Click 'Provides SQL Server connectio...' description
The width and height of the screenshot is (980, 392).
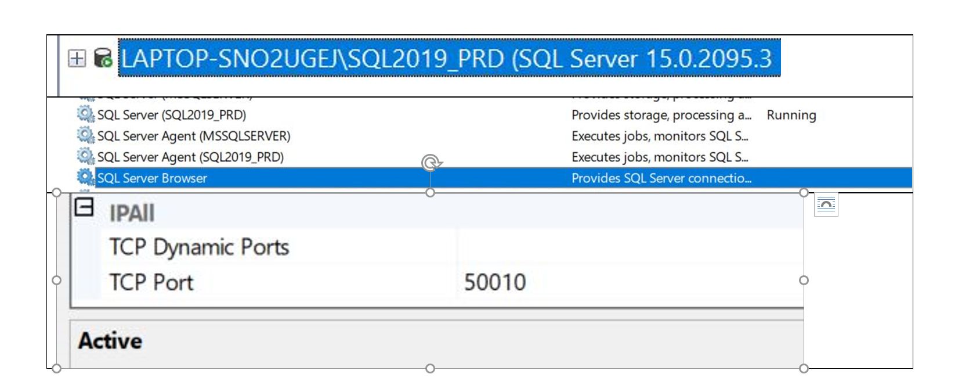coord(661,178)
